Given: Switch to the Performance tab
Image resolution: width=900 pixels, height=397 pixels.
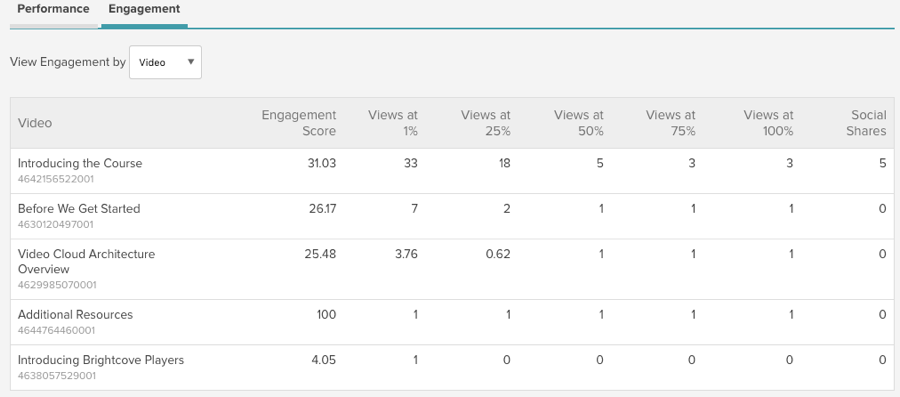Looking at the screenshot, I should 53,9.
